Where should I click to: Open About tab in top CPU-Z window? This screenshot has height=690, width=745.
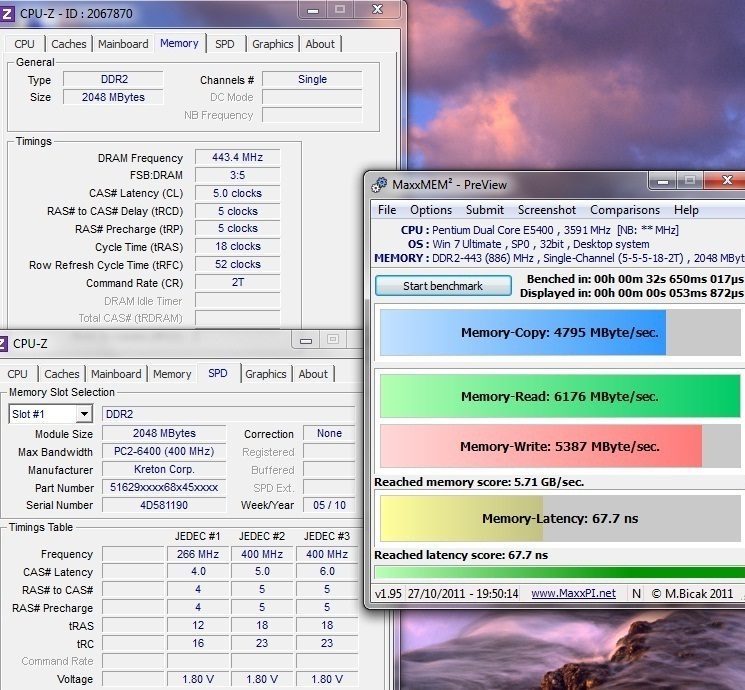[320, 44]
